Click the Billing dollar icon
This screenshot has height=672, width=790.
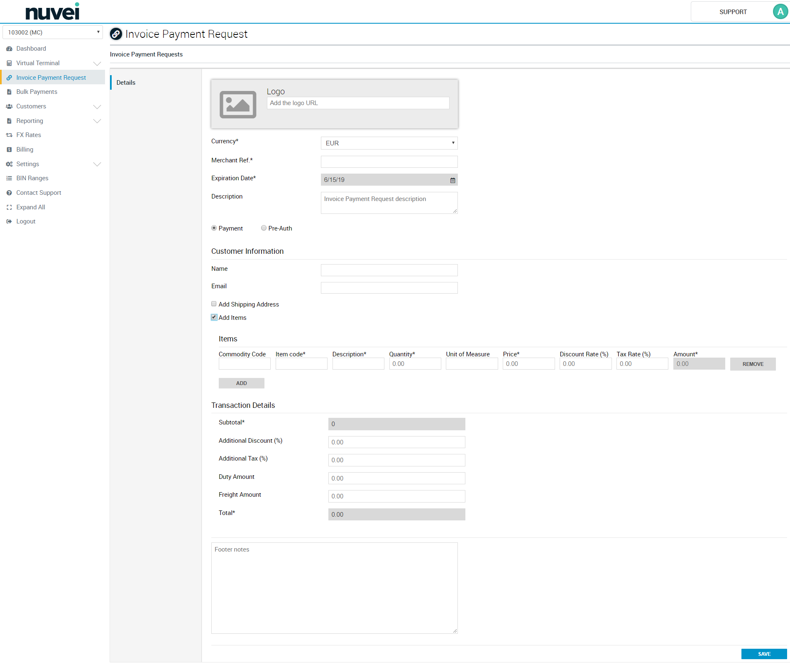[x=9, y=150]
